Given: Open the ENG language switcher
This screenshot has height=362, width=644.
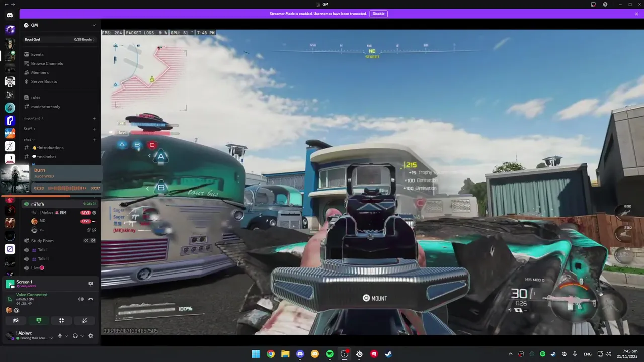Looking at the screenshot, I should point(588,354).
